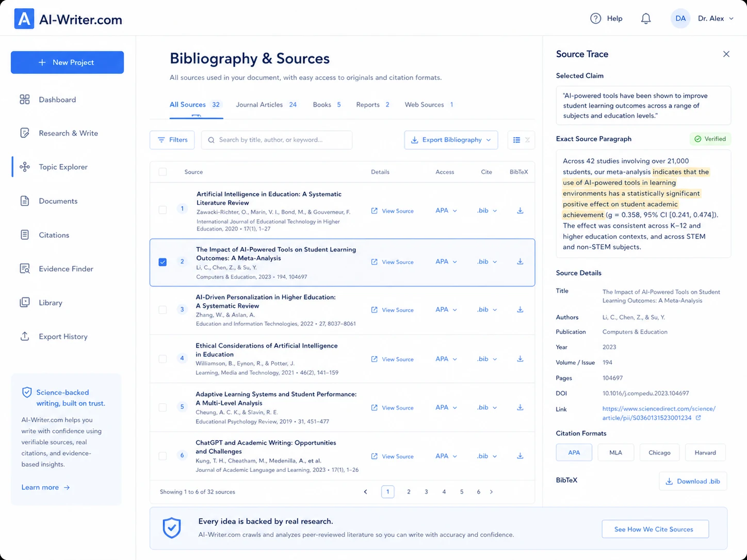Download BibTeX for Artificial Intelligence in Education source

click(520, 211)
